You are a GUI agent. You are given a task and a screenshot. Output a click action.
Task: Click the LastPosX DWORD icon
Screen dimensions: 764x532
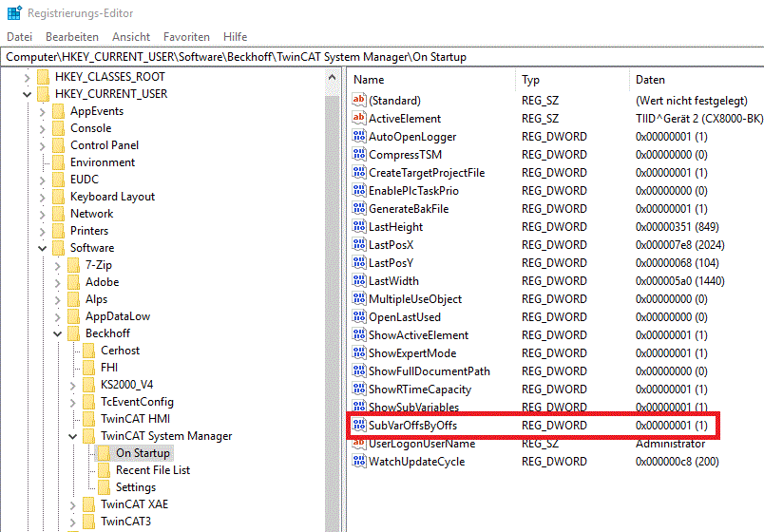coord(359,244)
